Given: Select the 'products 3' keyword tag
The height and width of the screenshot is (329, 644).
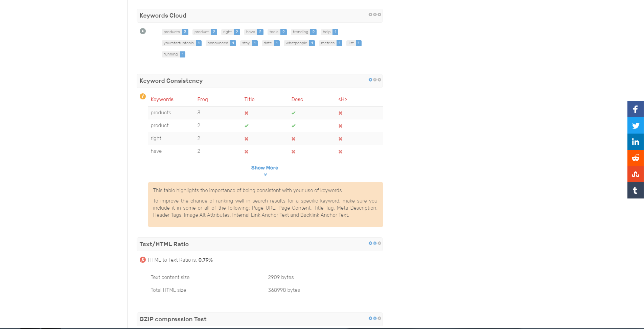Looking at the screenshot, I should (175, 32).
